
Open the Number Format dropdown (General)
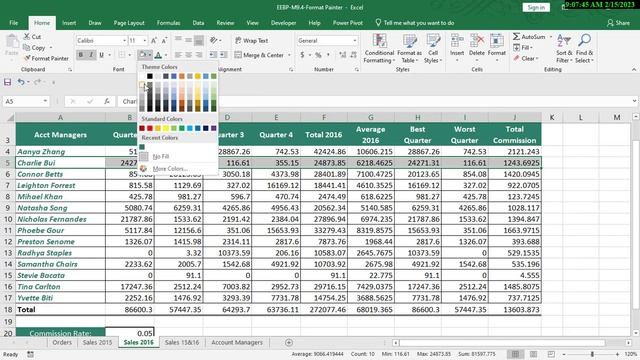coord(354,41)
